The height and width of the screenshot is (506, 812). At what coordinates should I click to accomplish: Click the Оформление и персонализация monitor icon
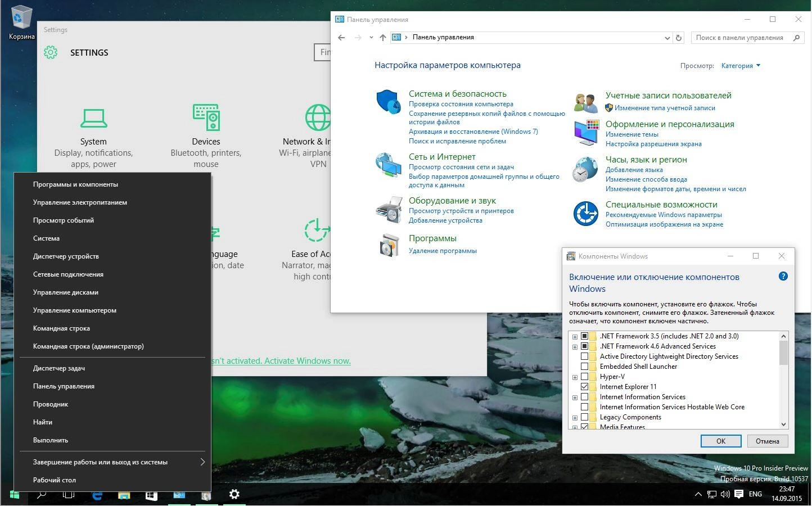pyautogui.click(x=586, y=133)
